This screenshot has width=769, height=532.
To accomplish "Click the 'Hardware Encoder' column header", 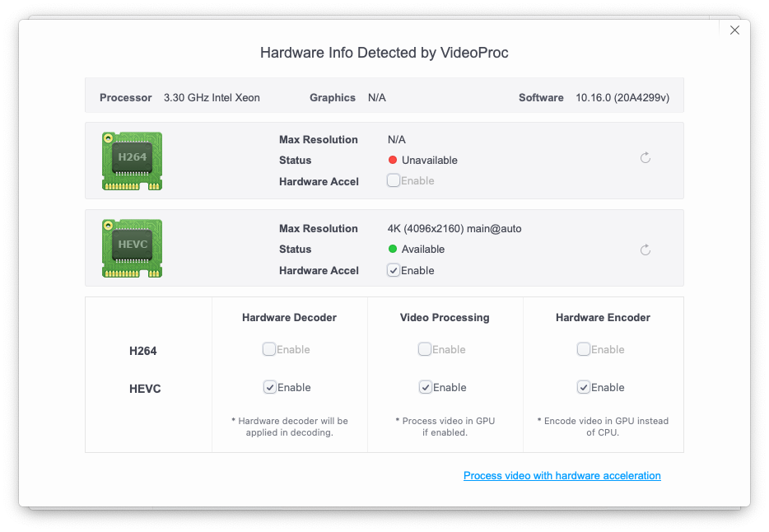I will (604, 318).
